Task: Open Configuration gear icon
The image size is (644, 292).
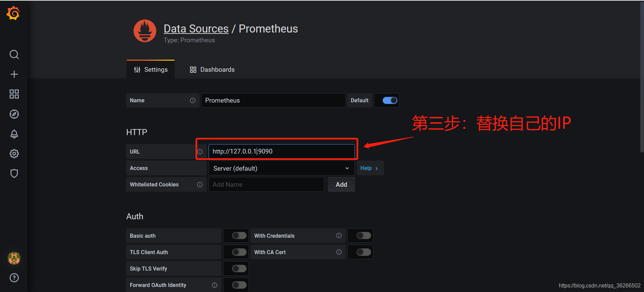Action: (14, 154)
